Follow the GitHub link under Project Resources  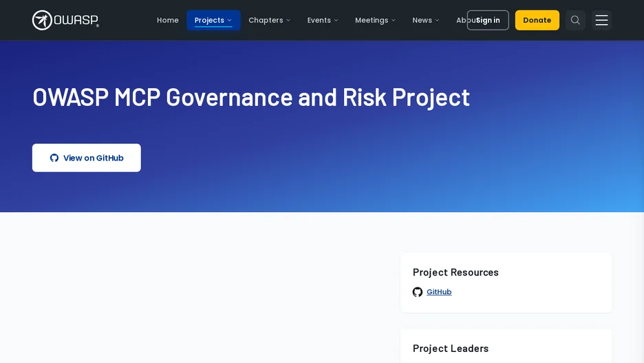[439, 292]
